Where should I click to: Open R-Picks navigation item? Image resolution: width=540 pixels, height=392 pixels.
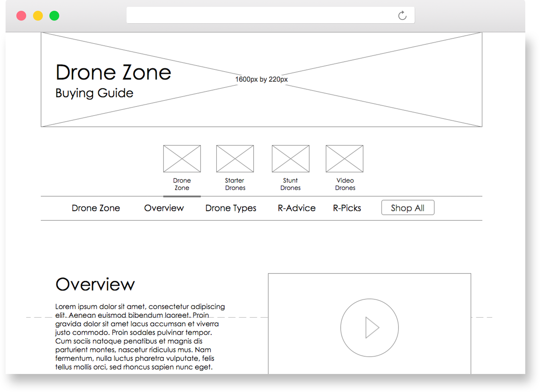coord(347,208)
